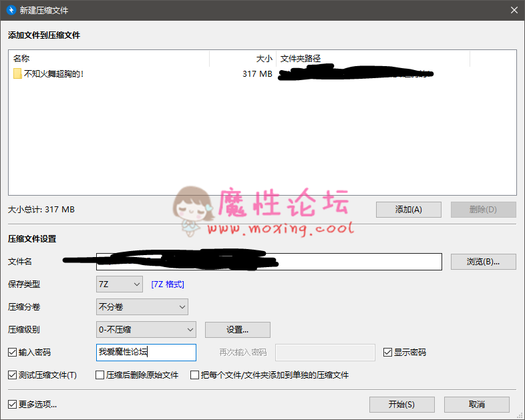Open the 压缩分卷 不分卷 dropdown
525x420 pixels.
pyautogui.click(x=142, y=307)
